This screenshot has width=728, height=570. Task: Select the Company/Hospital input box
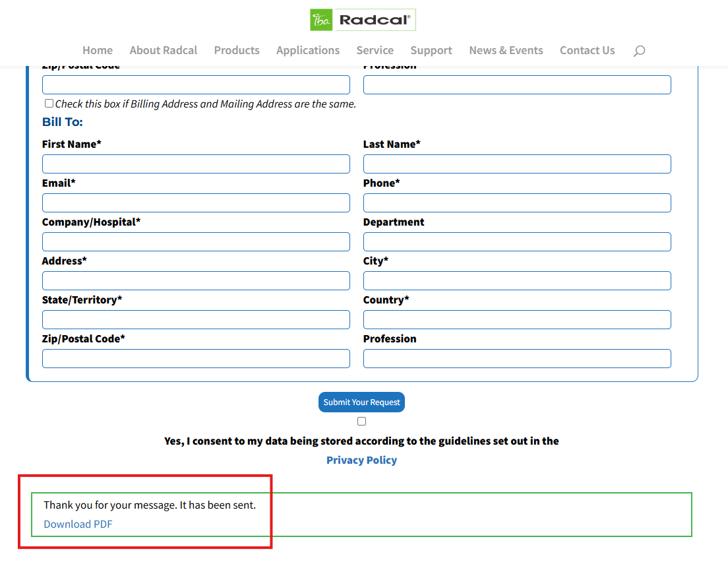(196, 242)
